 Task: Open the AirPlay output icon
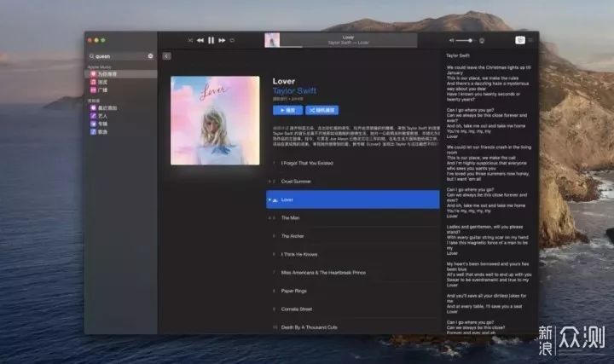[x=482, y=41]
